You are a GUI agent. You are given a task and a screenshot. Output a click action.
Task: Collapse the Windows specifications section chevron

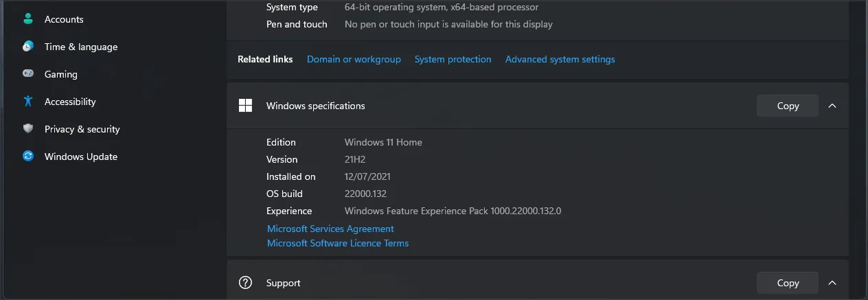tap(832, 106)
